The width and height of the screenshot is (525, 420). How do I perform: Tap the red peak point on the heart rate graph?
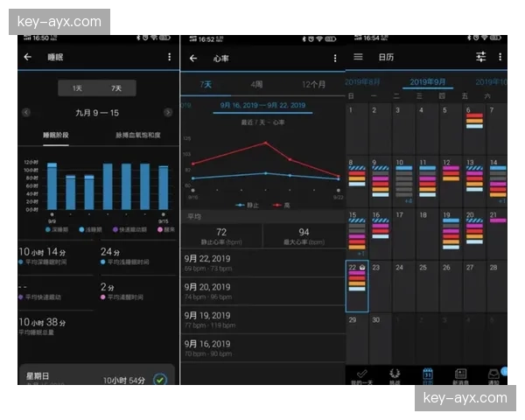click(265, 143)
